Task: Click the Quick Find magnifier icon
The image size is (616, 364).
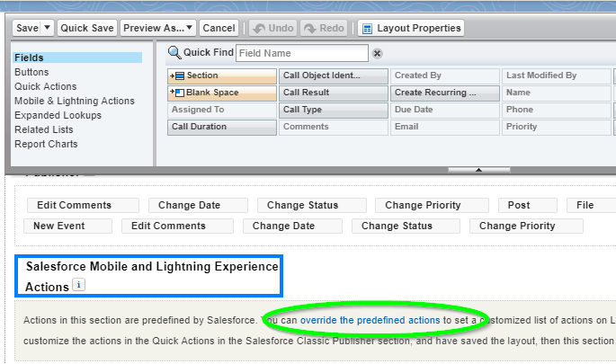Action: point(174,53)
